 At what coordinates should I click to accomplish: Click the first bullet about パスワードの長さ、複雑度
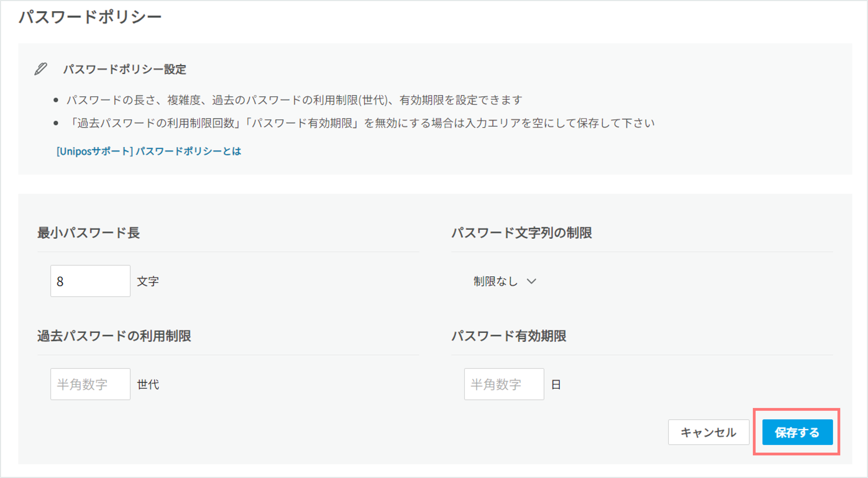[x=294, y=100]
